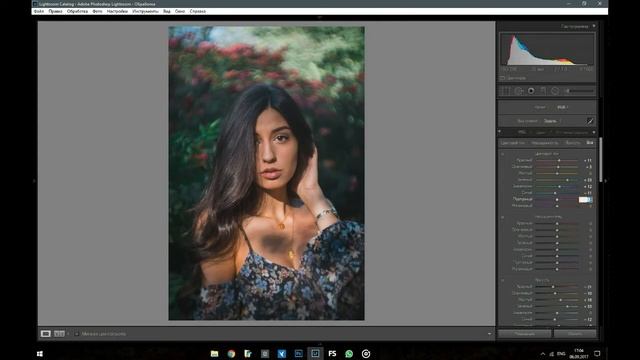Viewport: 640px width, 360px height.
Task: Switch to Loupe view icon in toolbar
Action: [45, 334]
